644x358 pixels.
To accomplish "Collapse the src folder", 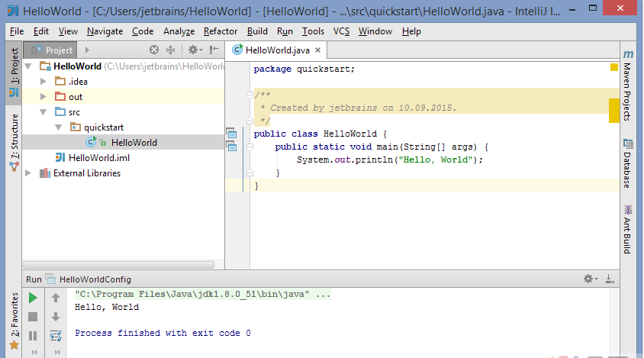I will [x=43, y=111].
